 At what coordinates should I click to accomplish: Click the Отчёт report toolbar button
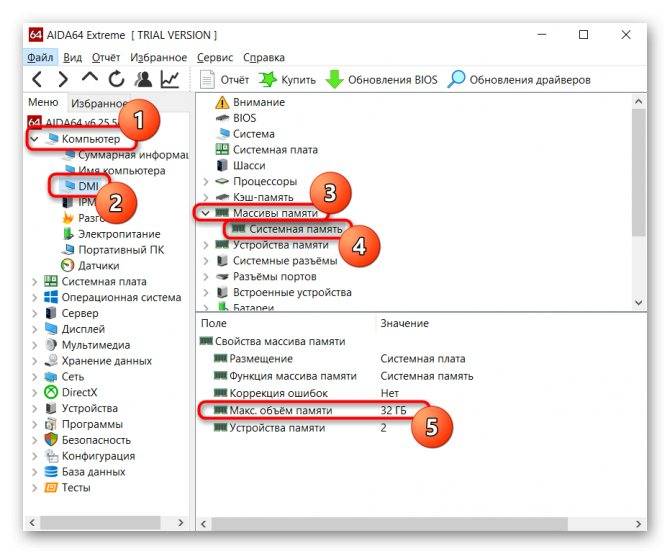pos(225,80)
